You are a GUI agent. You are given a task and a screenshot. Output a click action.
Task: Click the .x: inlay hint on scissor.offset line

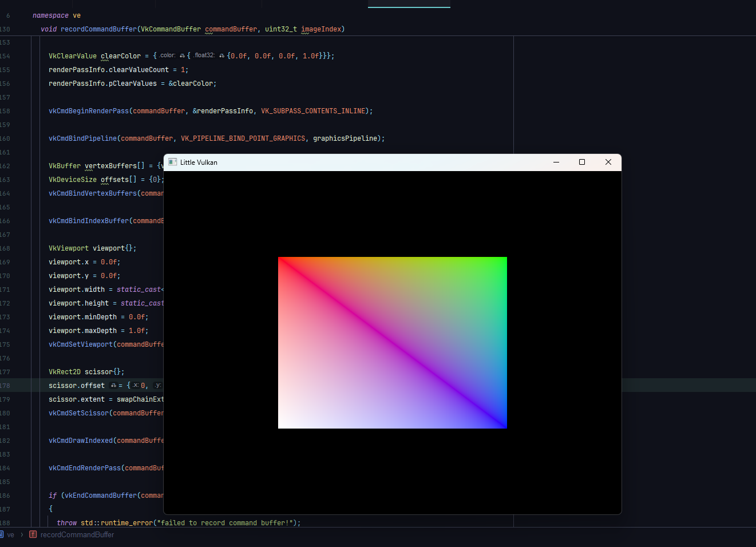click(136, 385)
